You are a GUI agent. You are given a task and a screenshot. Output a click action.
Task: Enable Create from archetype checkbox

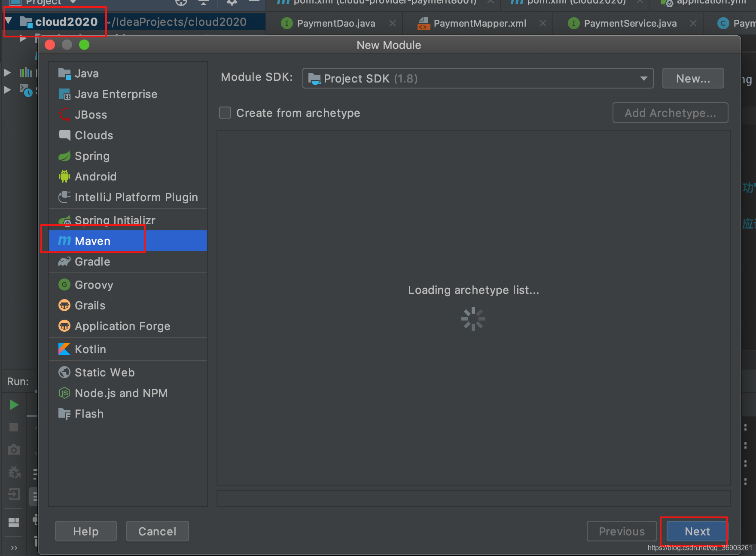tap(225, 113)
